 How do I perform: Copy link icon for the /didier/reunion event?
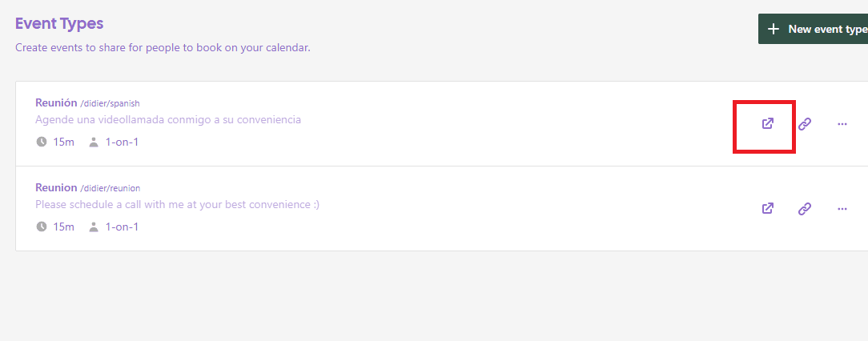pyautogui.click(x=805, y=209)
